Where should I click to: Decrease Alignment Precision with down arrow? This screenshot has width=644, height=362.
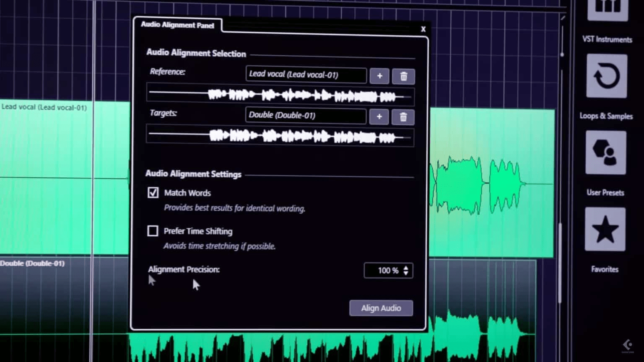pyautogui.click(x=406, y=274)
